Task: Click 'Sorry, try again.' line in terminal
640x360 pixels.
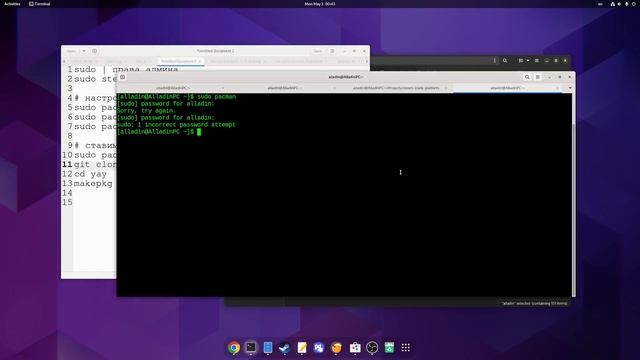Action: [x=146, y=111]
